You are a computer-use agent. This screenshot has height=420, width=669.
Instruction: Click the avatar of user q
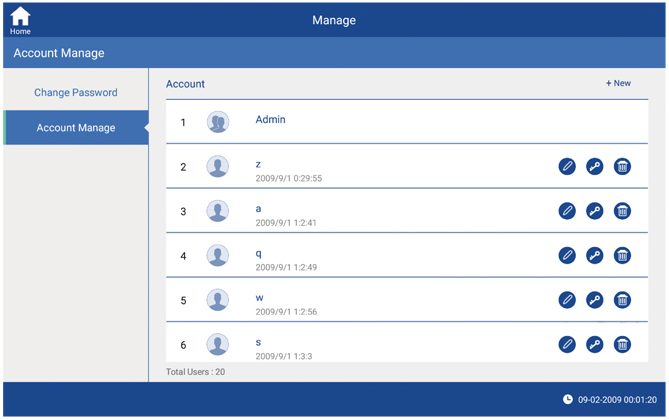click(218, 255)
